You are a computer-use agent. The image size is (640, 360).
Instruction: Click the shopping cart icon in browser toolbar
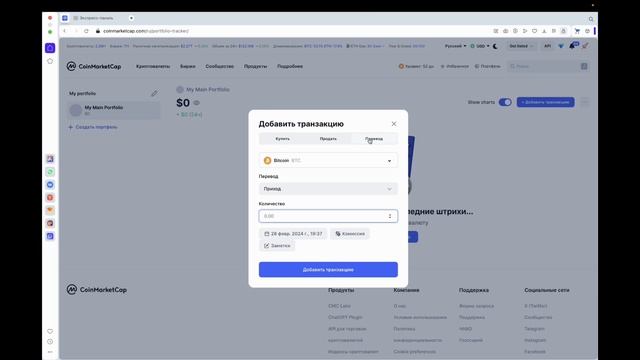coord(577,31)
